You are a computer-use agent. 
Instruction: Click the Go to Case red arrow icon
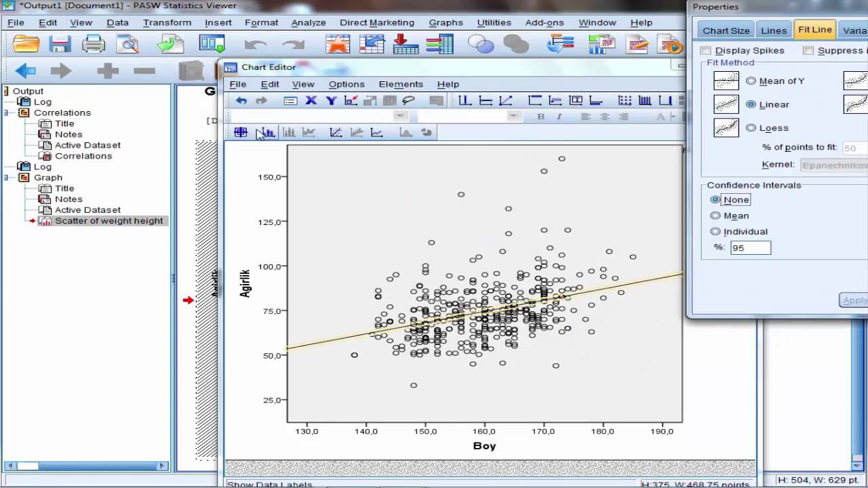(x=406, y=45)
